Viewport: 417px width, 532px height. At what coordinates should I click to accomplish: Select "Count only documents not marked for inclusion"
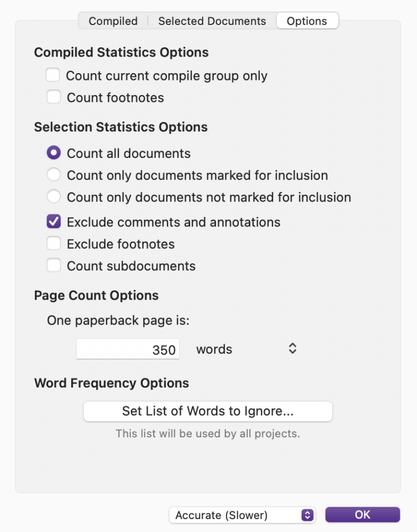click(53, 196)
